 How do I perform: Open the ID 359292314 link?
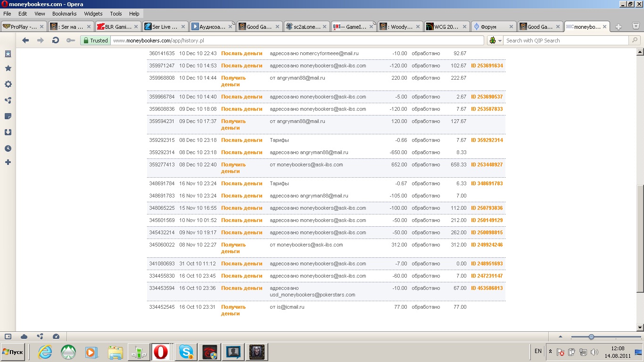tap(487, 140)
